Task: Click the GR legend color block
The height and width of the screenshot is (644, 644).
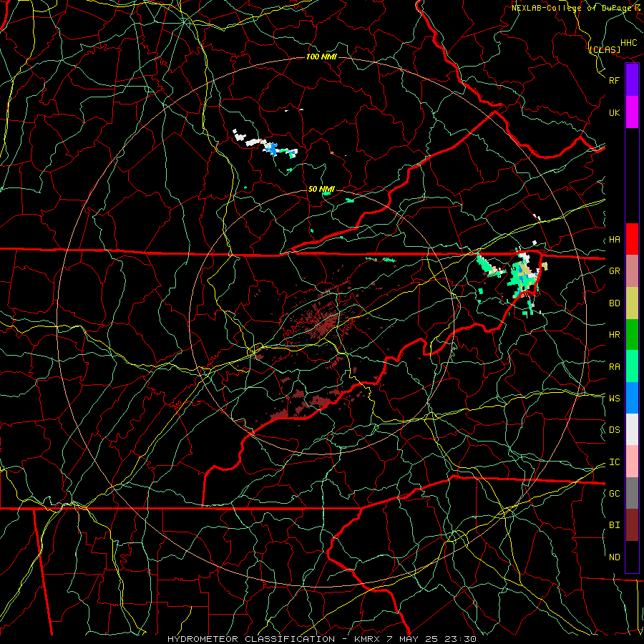Action: coord(632,271)
